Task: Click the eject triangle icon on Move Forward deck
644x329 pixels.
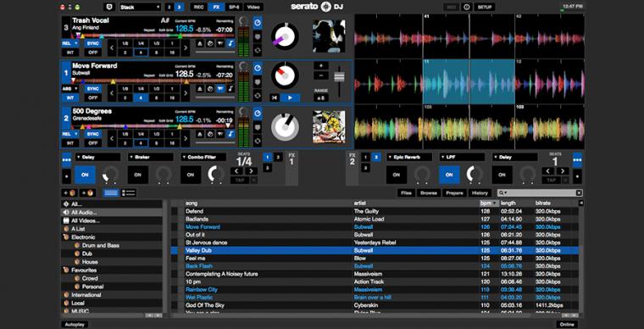Action: coord(200,88)
